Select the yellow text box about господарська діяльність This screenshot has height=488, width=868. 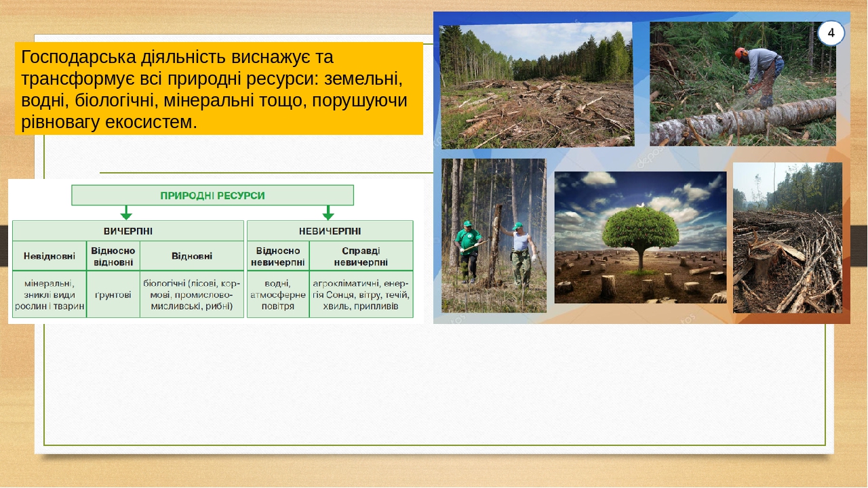tap(219, 88)
